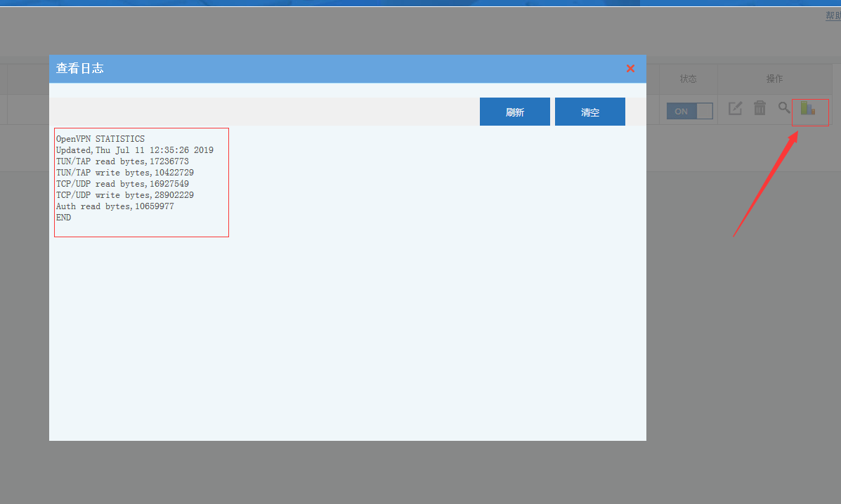
Task: Click the Updated timestamp log line
Action: [x=135, y=150]
